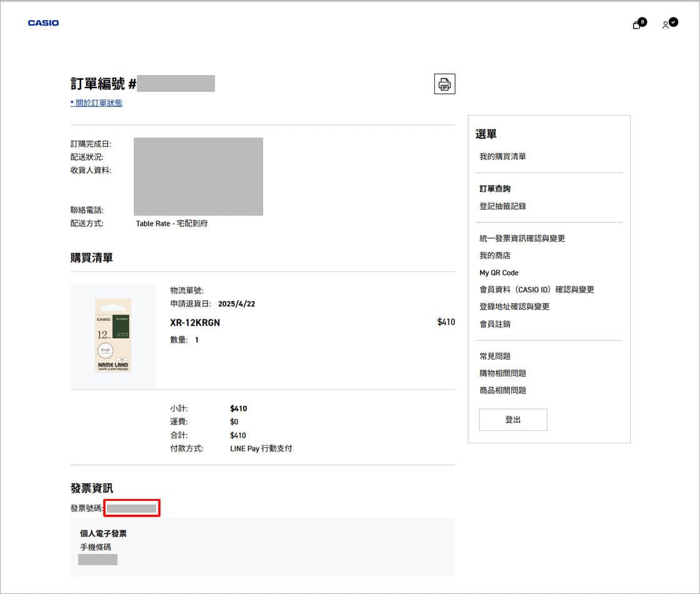Open the XR-12KRGN product name

[195, 323]
